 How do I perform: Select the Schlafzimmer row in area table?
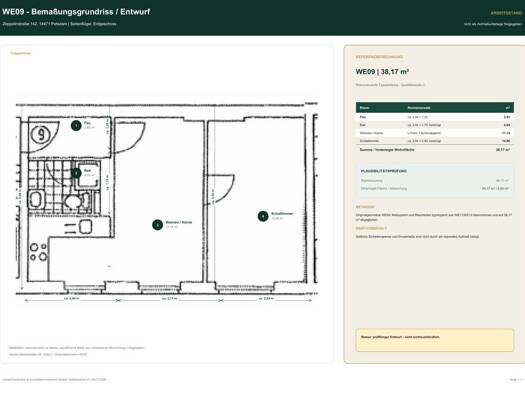(x=435, y=141)
